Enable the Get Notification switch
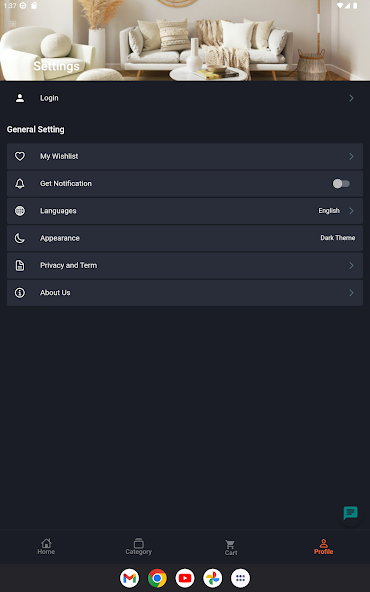This screenshot has height=592, width=370. [341, 183]
